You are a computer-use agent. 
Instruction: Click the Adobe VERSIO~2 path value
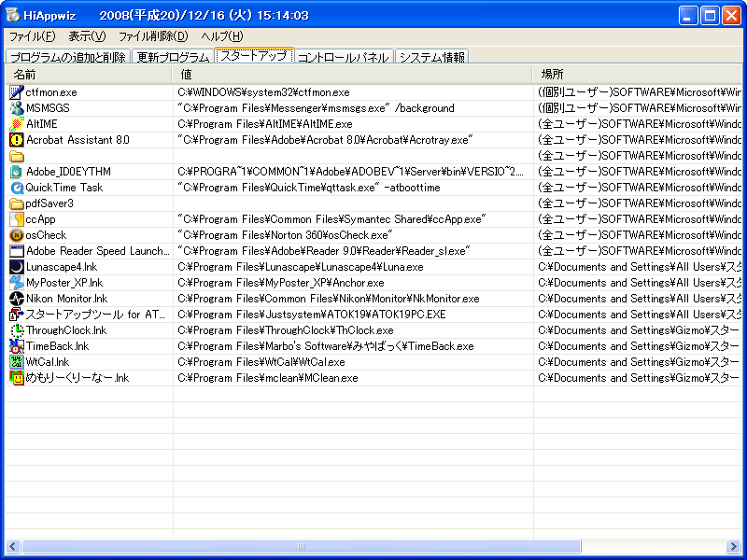pos(350,172)
